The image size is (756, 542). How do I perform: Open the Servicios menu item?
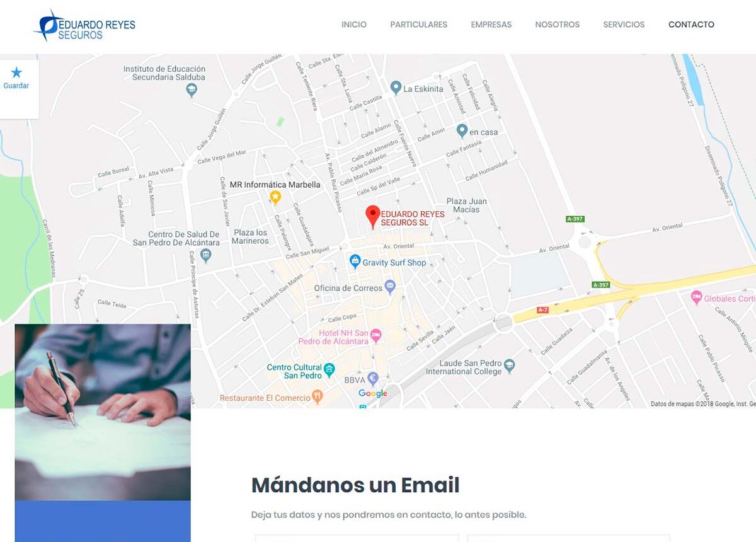click(x=624, y=25)
